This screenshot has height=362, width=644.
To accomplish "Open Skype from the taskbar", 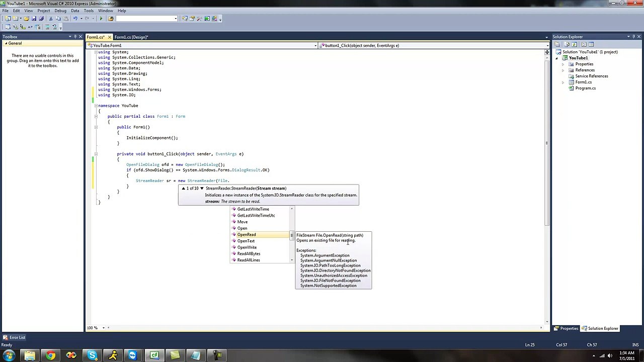I will pos(92,355).
